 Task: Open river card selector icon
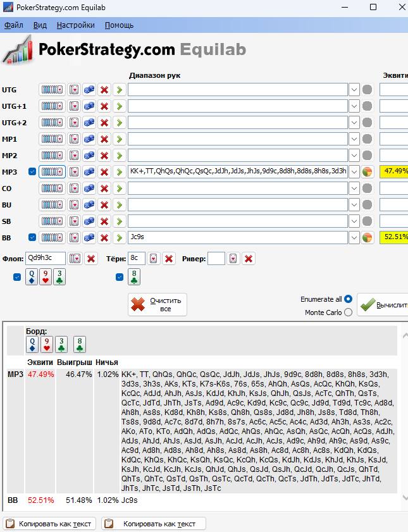click(233, 259)
